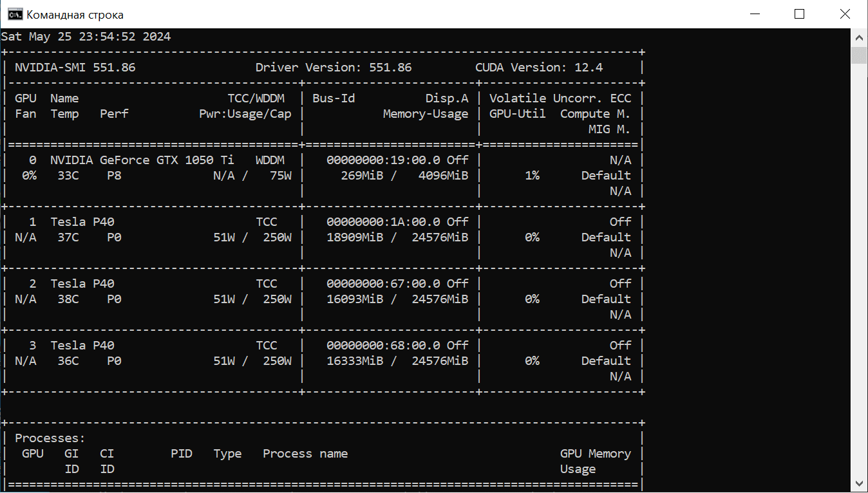The width and height of the screenshot is (868, 493).
Task: Click the 'GPU Memory' column header
Action: click(x=596, y=454)
